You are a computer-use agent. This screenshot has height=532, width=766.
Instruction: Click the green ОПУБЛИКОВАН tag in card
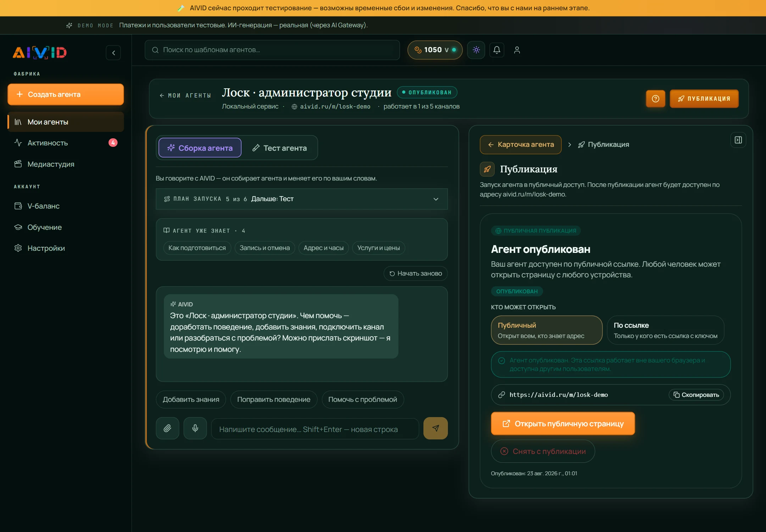click(517, 292)
